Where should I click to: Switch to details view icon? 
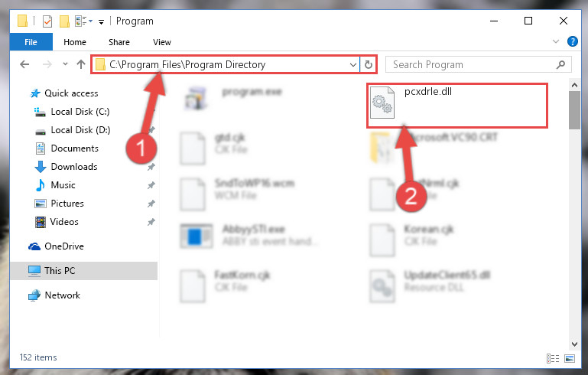click(x=553, y=358)
